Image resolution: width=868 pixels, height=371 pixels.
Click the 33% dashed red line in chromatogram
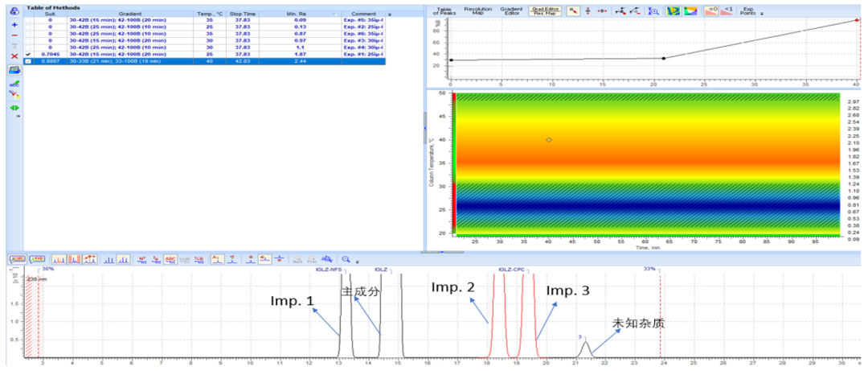(x=661, y=313)
